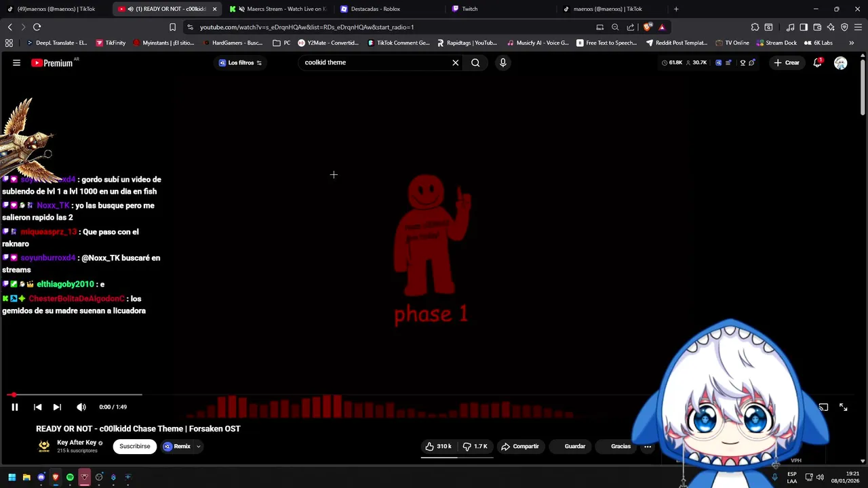Open the media control music note icon

point(790,27)
